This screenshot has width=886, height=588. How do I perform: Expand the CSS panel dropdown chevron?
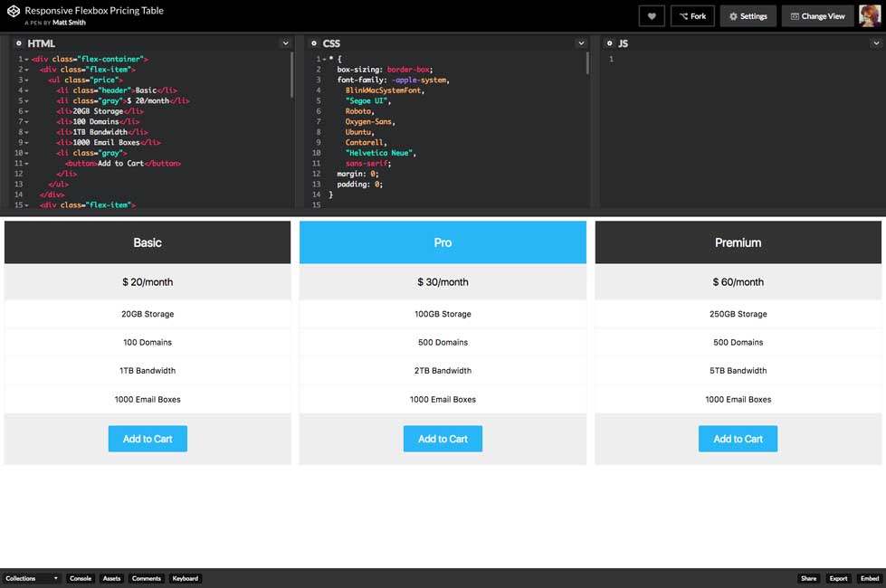[581, 43]
